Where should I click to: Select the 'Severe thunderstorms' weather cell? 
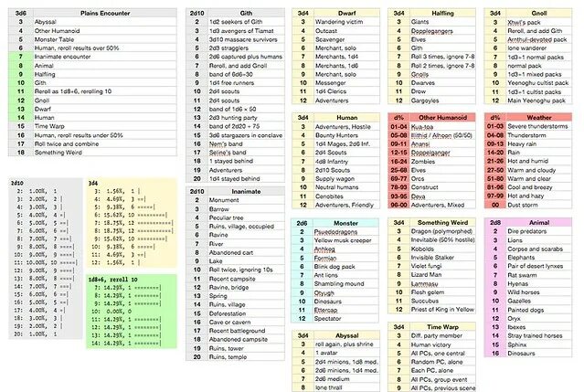[539, 127]
